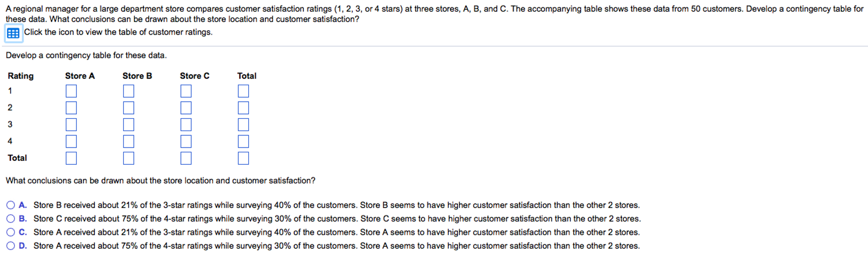Choose option C about Store A 3-star ratings
The width and height of the screenshot is (868, 268).
11,232
